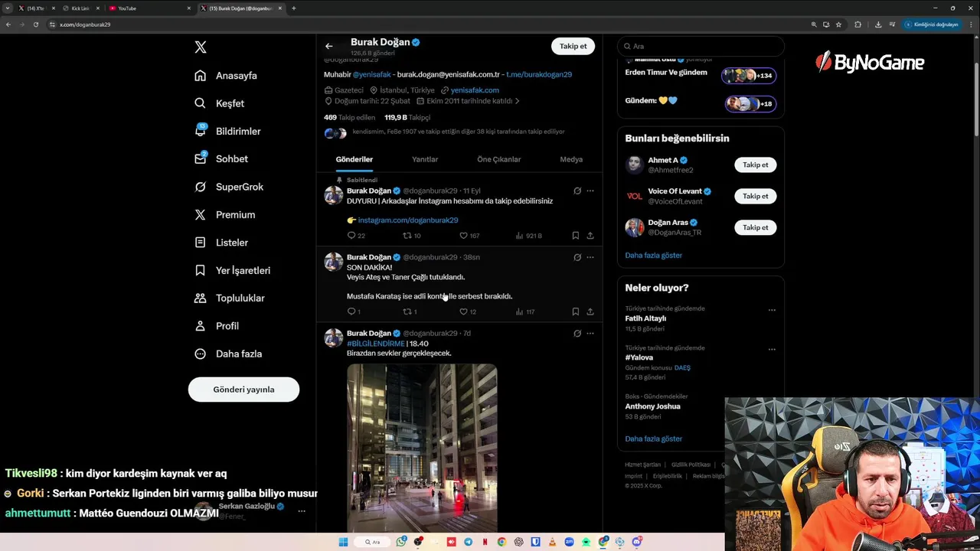
Task: Open a new browser tab
Action: pos(294,8)
